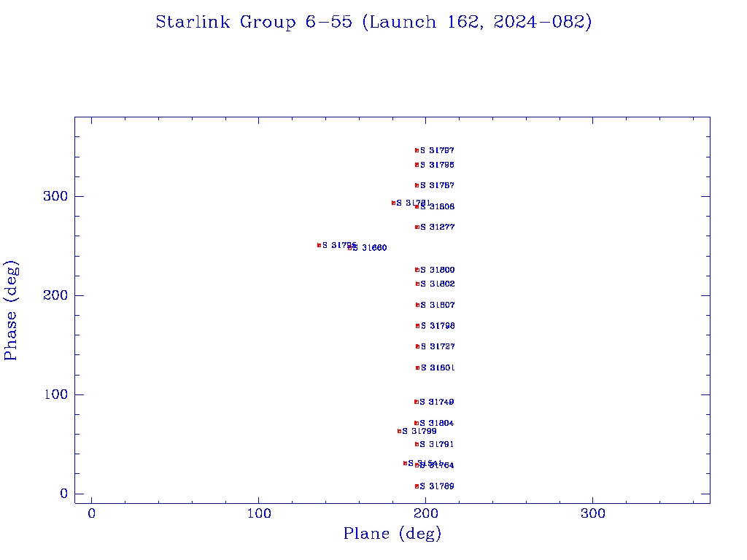Click the red point for S 31799
The width and height of the screenshot is (747, 560).
point(400,431)
